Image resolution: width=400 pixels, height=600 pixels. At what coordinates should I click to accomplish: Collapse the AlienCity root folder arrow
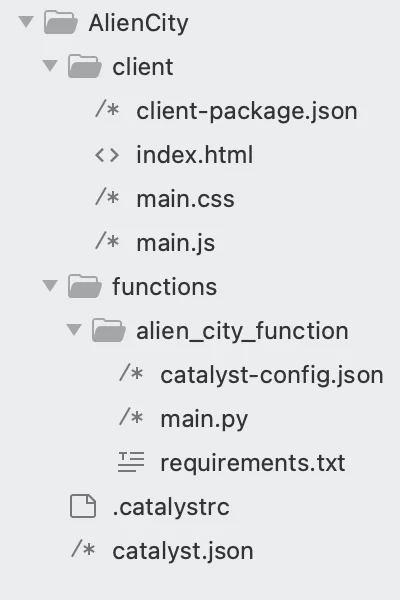click(26, 21)
